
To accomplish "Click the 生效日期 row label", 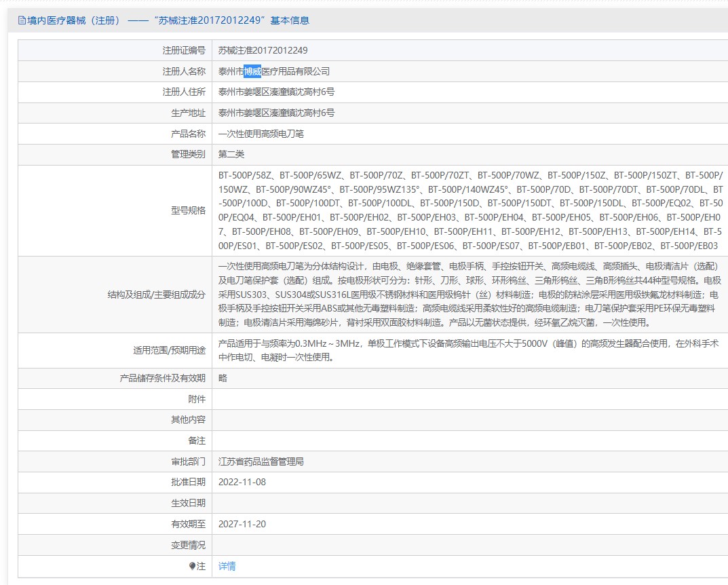I will [x=188, y=503].
